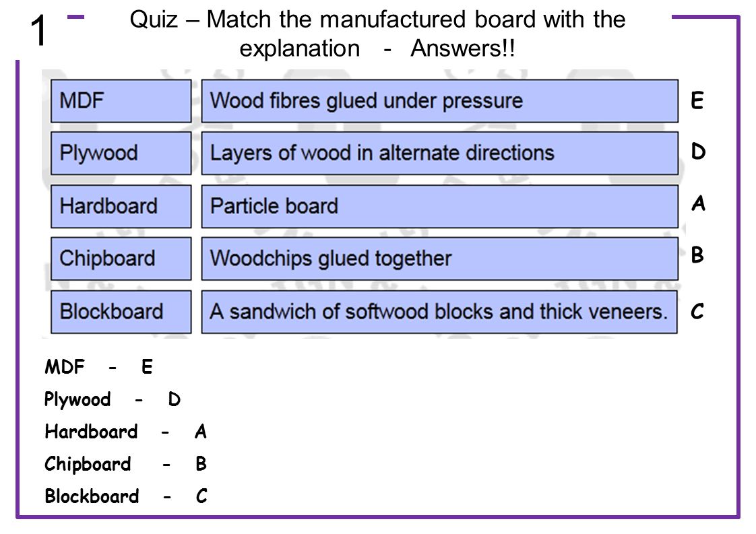
Task: Select the 'Particle board' explanation box
Action: coord(440,206)
